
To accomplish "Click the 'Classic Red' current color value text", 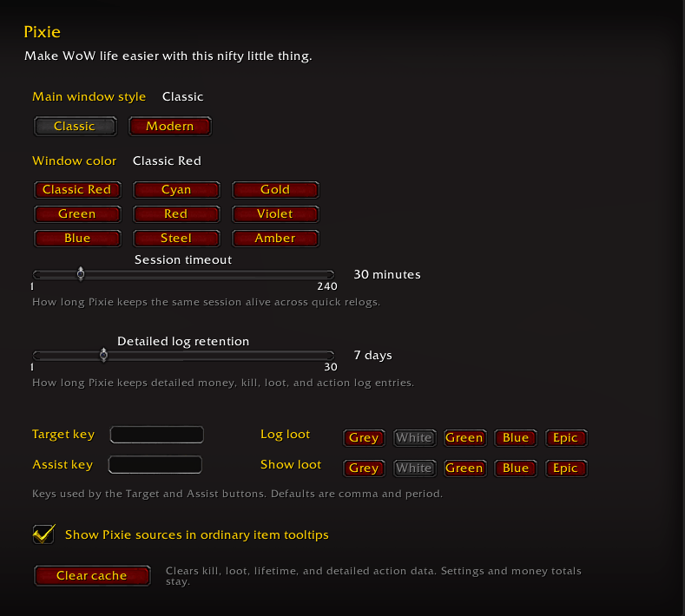I will [167, 161].
